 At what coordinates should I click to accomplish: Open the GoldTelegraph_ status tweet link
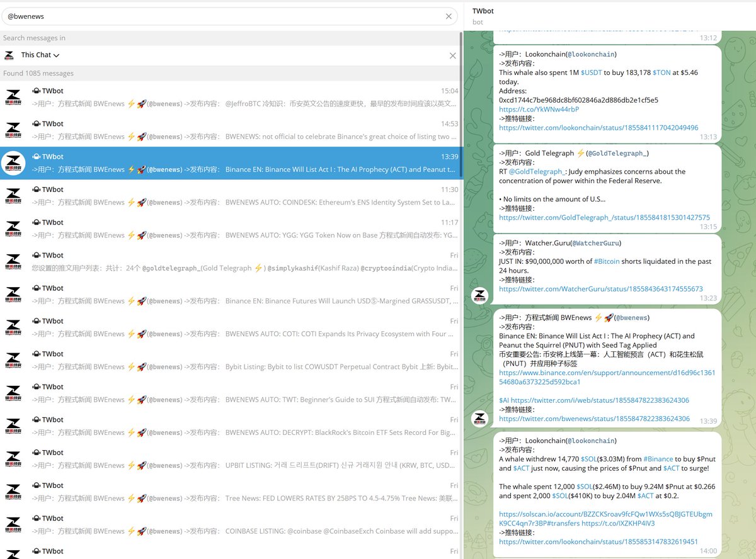coord(604,217)
